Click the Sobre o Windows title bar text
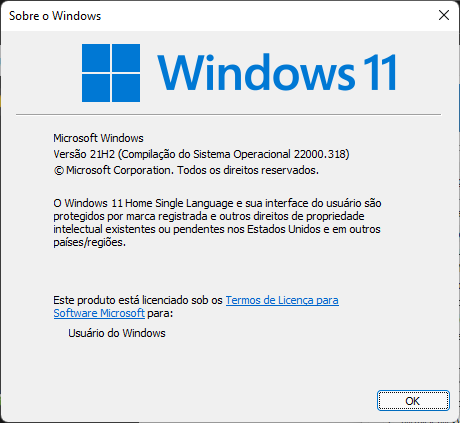Image resolution: width=460 pixels, height=423 pixels. click(x=55, y=16)
